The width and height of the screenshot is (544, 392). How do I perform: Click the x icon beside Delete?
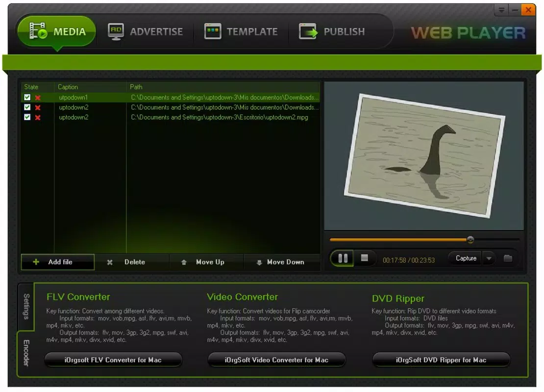coord(110,262)
